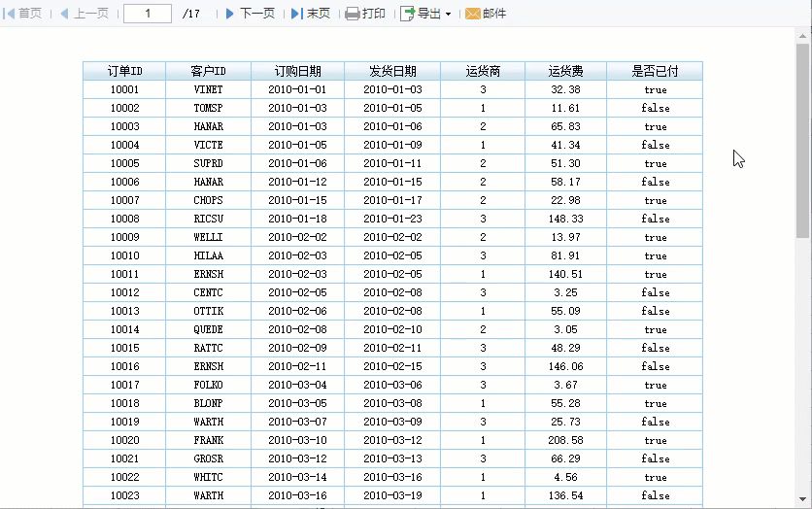
Task: Click the 运货费 column header
Action: point(565,71)
